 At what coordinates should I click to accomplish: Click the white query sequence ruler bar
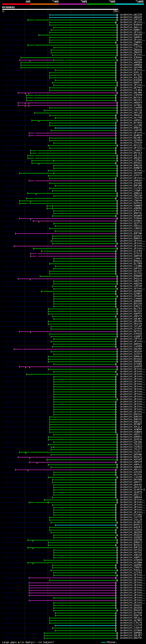coord(60,10)
